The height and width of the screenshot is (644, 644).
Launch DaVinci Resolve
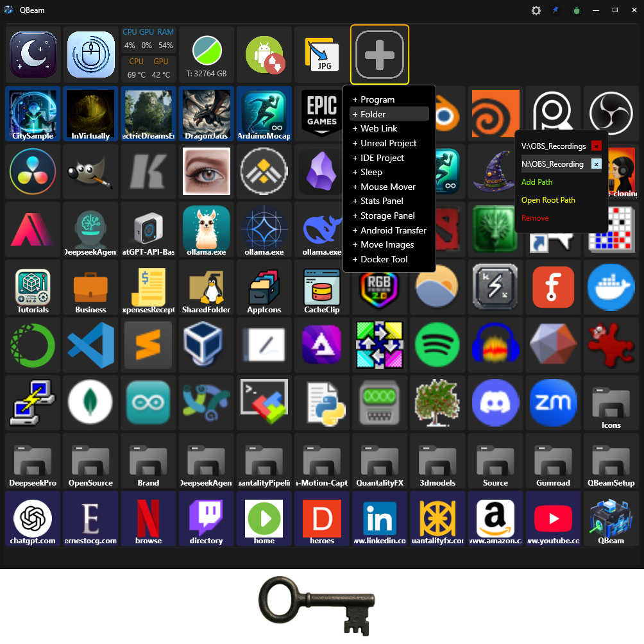tap(33, 172)
